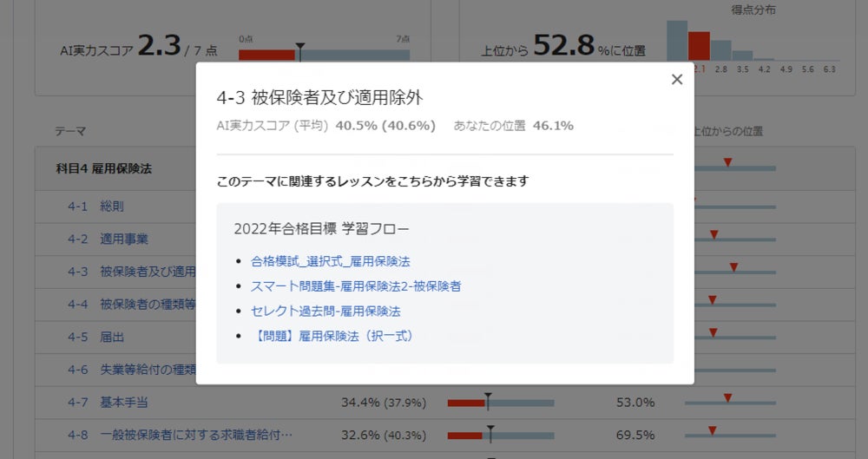
Task: Click the AI実力スコア 2.3 progress bar
Action: coord(324,55)
